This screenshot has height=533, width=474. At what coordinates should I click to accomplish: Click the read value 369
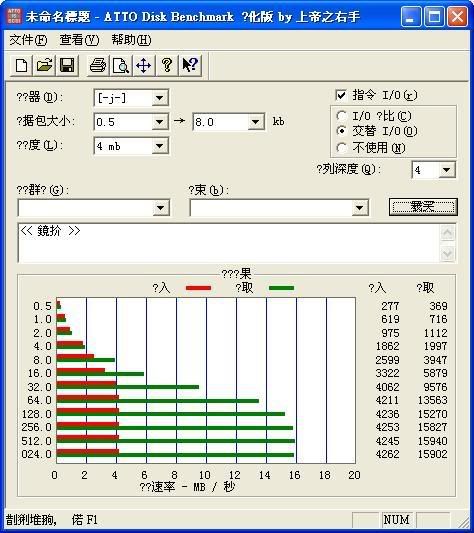pos(438,306)
